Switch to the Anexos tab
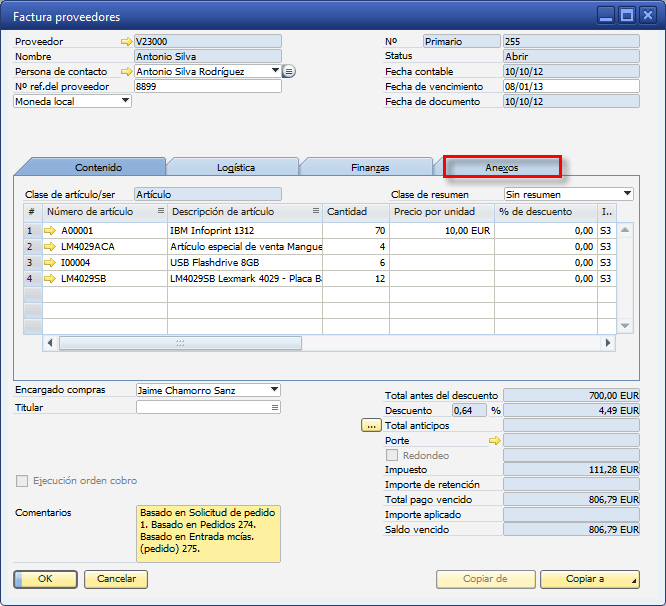 (x=502, y=167)
